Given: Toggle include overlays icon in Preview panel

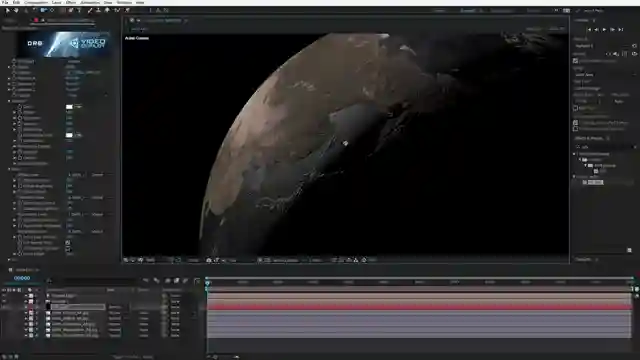Looking at the screenshot, I should (624, 54).
